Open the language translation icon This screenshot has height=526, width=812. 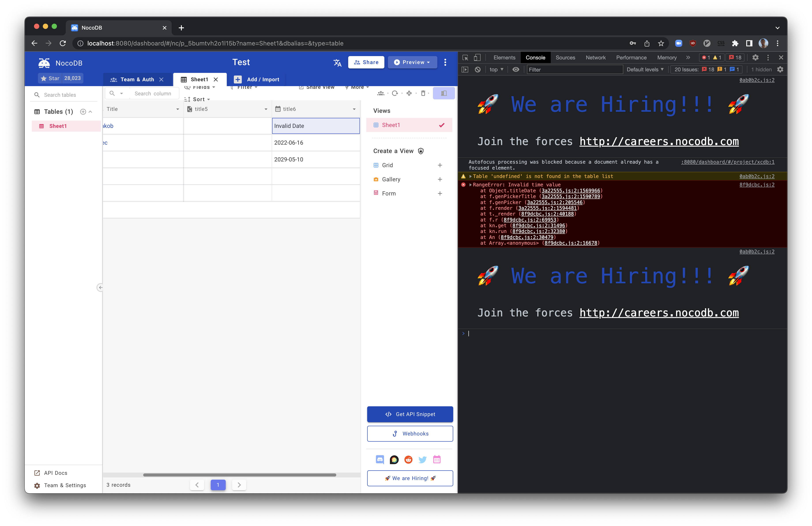click(x=337, y=63)
